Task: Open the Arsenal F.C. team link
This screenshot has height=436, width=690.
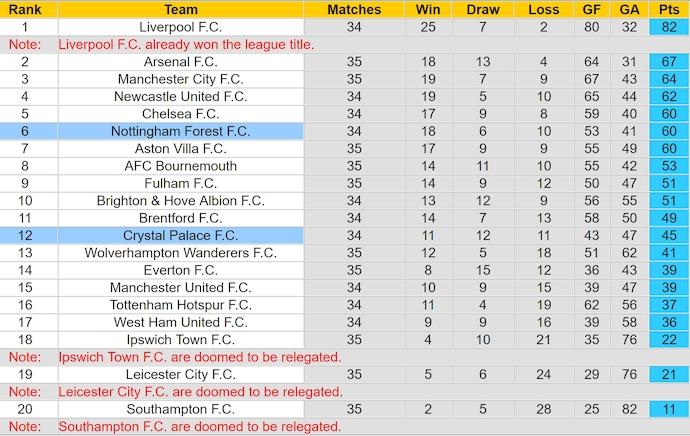Action: pyautogui.click(x=181, y=62)
